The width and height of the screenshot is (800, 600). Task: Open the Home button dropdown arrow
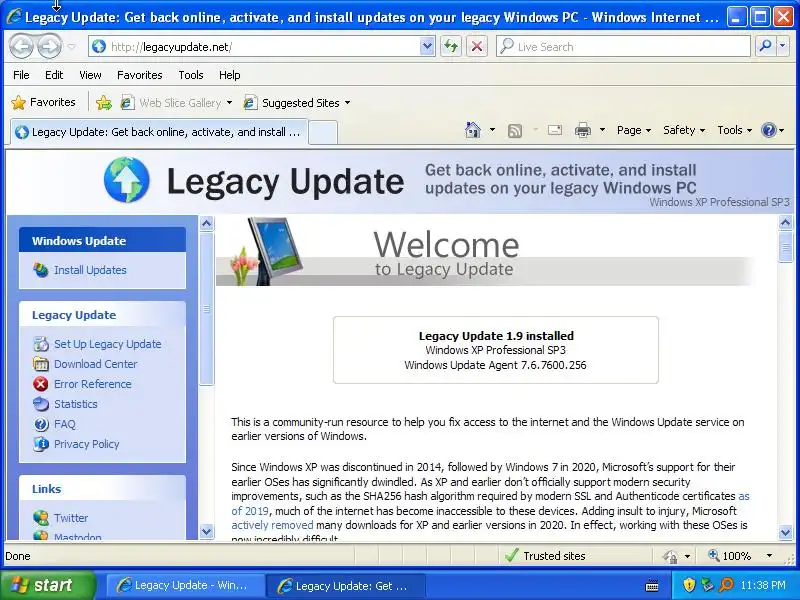(492, 130)
